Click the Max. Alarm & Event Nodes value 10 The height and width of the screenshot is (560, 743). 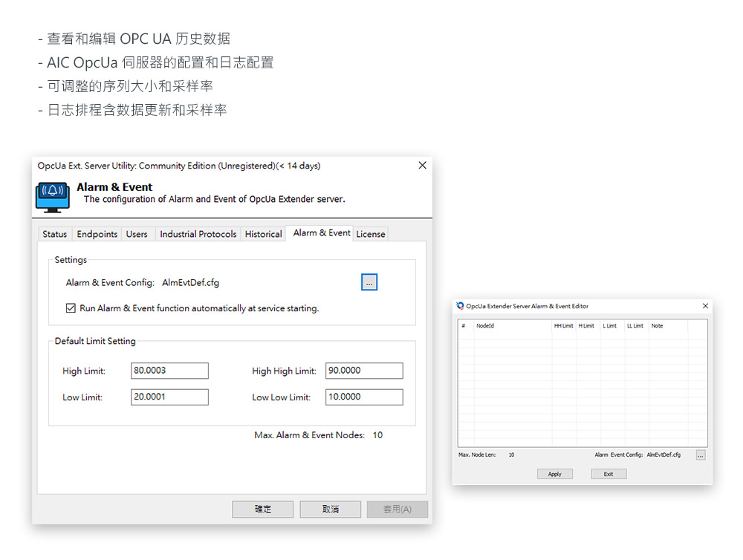(377, 435)
